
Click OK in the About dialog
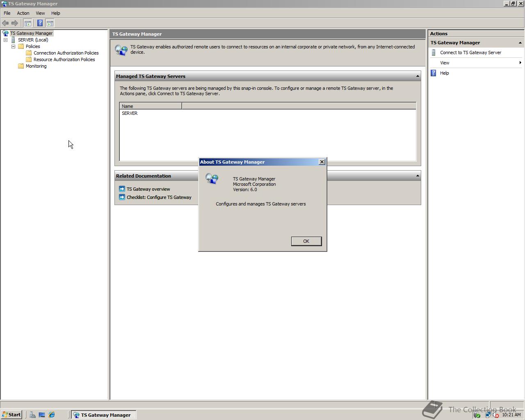306,241
